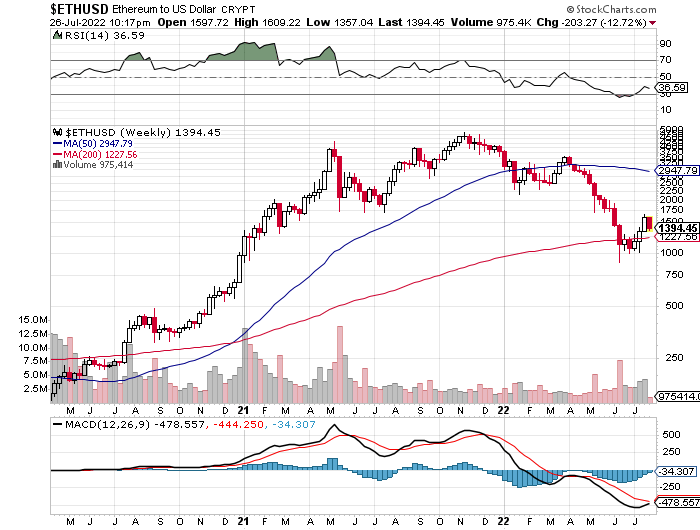Click the Last 1394.45 header value
The image size is (700, 530).
[411, 22]
